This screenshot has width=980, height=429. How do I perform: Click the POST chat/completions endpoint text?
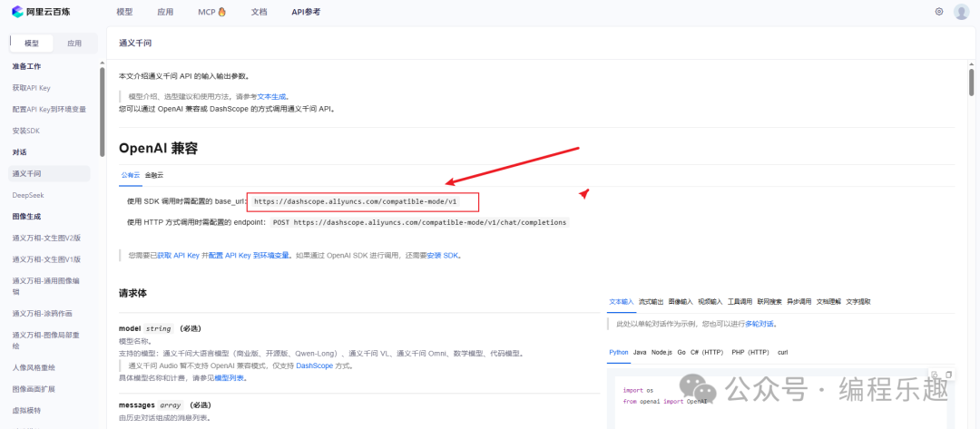coord(420,221)
